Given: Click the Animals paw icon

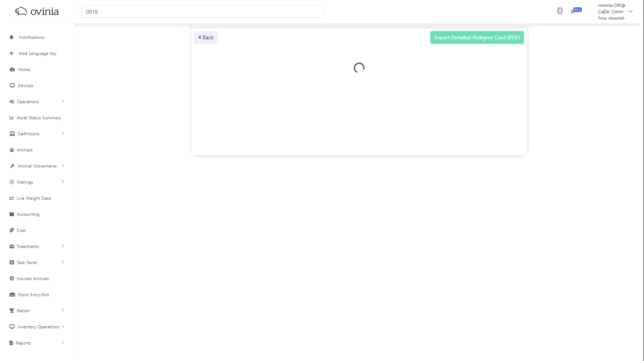Looking at the screenshot, I should [x=12, y=150].
